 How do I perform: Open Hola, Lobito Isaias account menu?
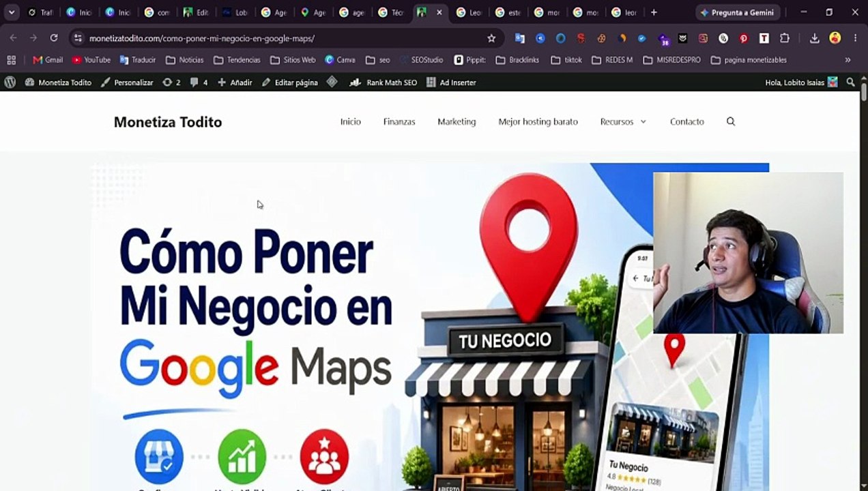point(801,82)
